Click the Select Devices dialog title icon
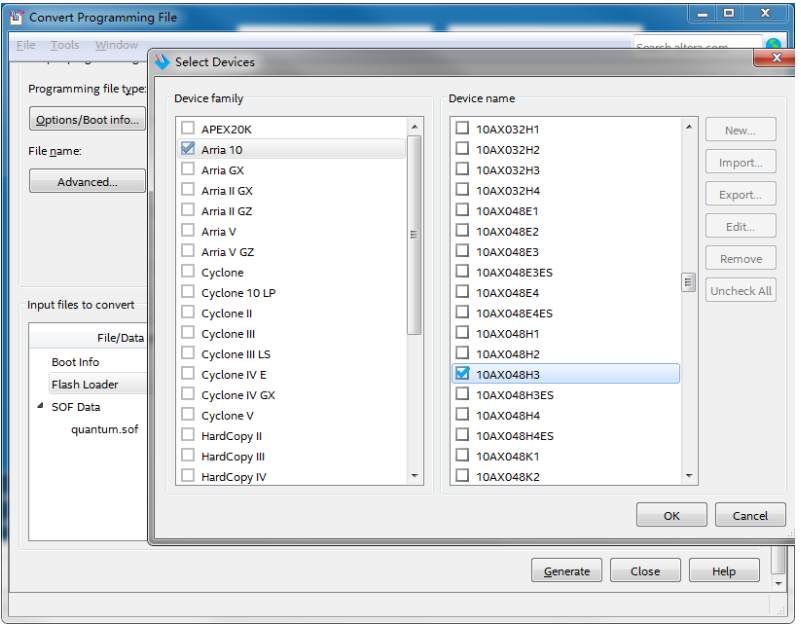The image size is (801, 629). tap(162, 62)
